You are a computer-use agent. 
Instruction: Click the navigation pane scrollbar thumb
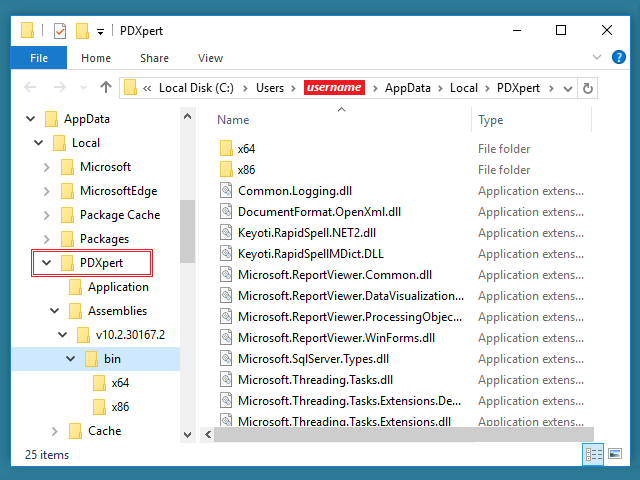(187, 231)
